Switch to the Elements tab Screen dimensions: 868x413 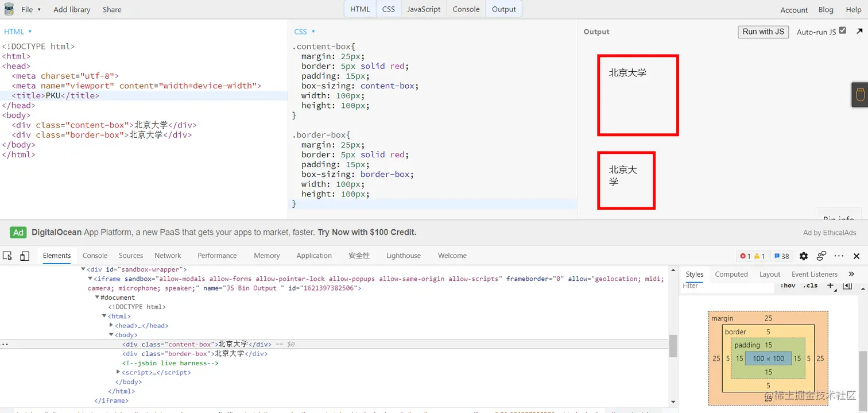(57, 256)
